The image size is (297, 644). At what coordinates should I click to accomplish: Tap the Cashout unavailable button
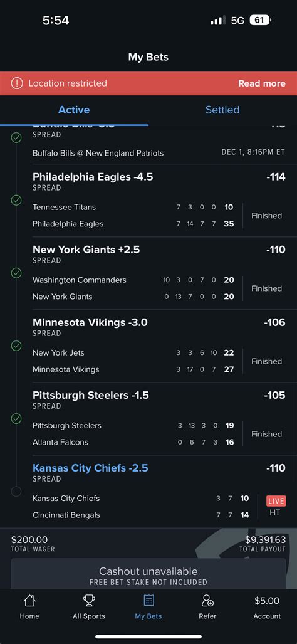[x=148, y=574]
